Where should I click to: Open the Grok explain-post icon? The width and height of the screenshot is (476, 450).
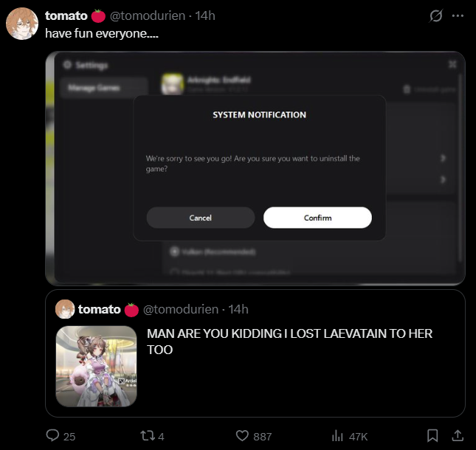point(436,15)
